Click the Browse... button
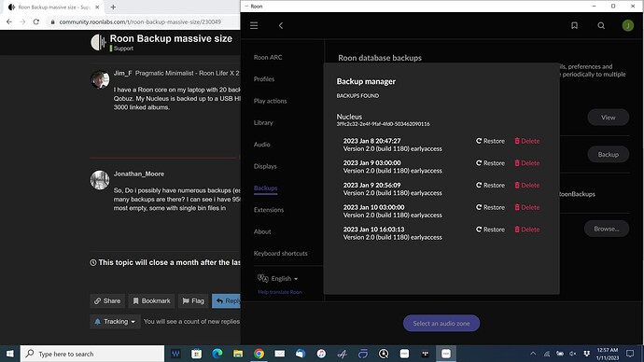The height and width of the screenshot is (362, 644). click(607, 229)
